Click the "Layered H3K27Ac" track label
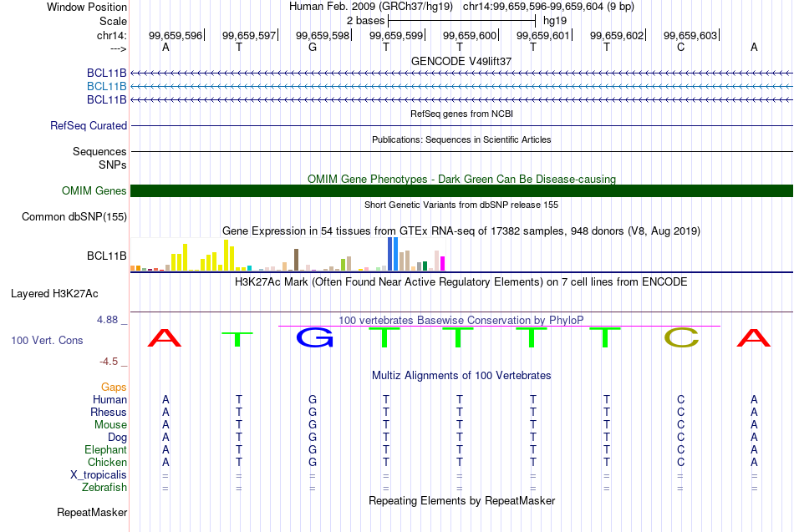The width and height of the screenshot is (794, 532). 54,294
